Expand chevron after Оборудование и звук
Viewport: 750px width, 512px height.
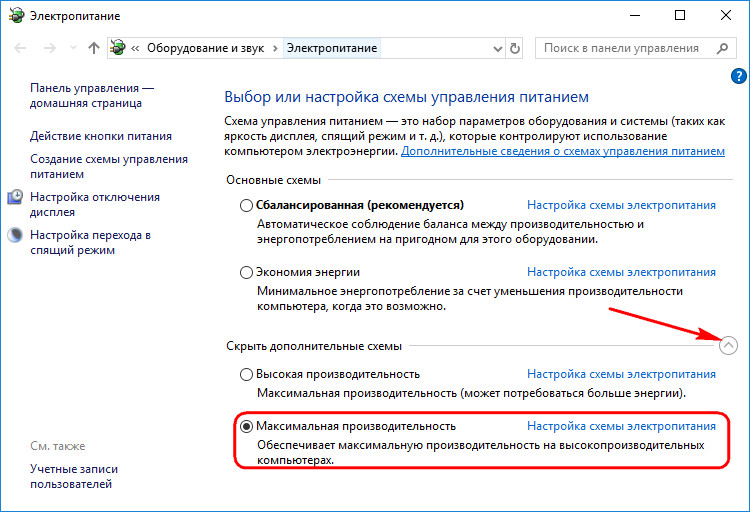click(x=275, y=48)
